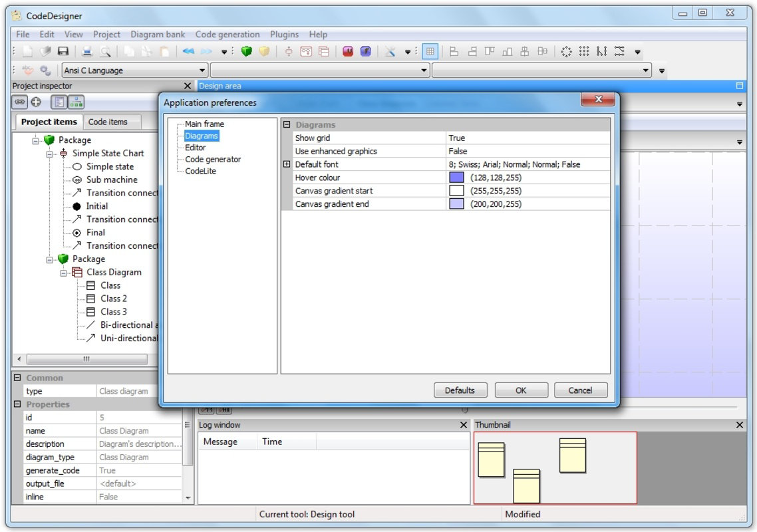757x532 pixels.
Task: Open the Diagram bank menu
Action: click(x=157, y=34)
